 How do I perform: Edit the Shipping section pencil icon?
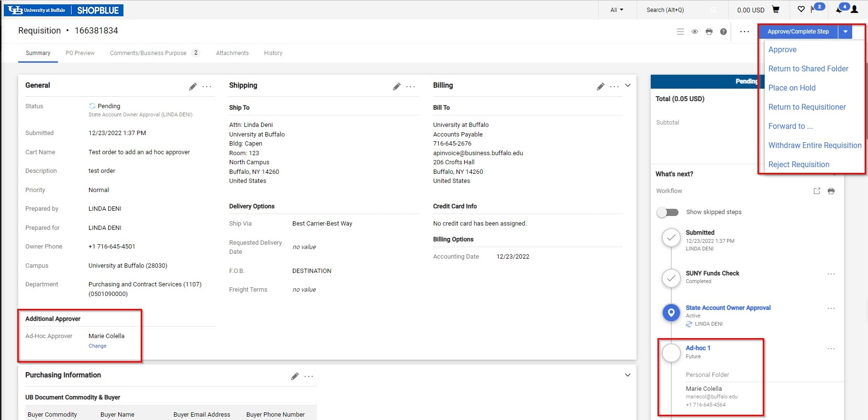[x=397, y=87]
